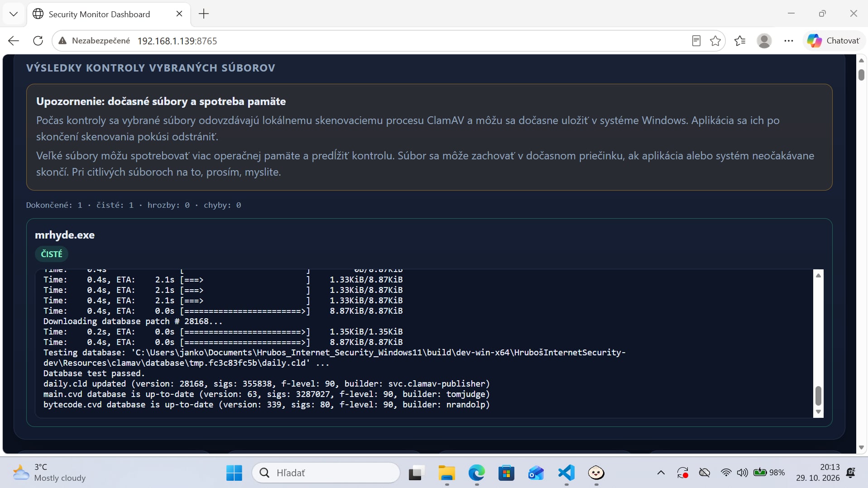Image resolution: width=868 pixels, height=488 pixels.
Task: Open the round face app icon in taskbar
Action: click(x=596, y=473)
